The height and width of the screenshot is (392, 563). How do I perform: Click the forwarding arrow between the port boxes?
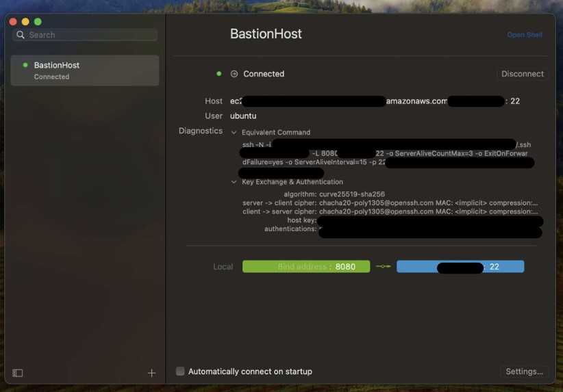[x=383, y=267]
